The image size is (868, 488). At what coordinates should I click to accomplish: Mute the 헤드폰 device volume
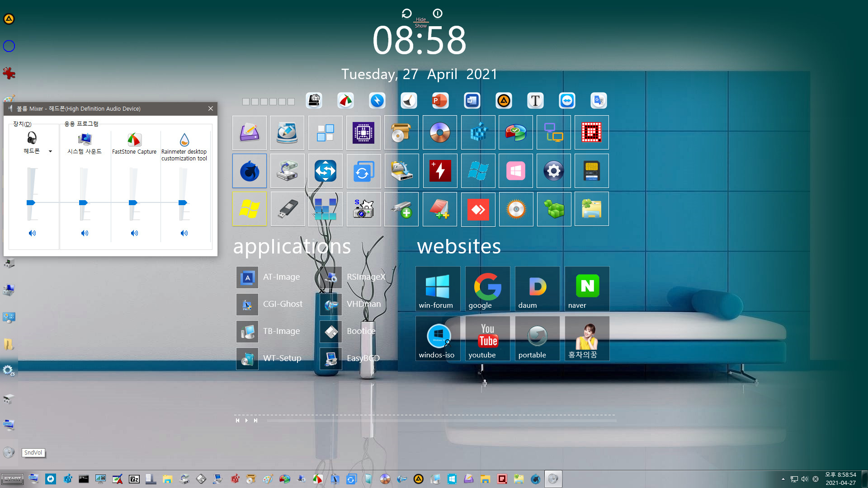tap(32, 233)
